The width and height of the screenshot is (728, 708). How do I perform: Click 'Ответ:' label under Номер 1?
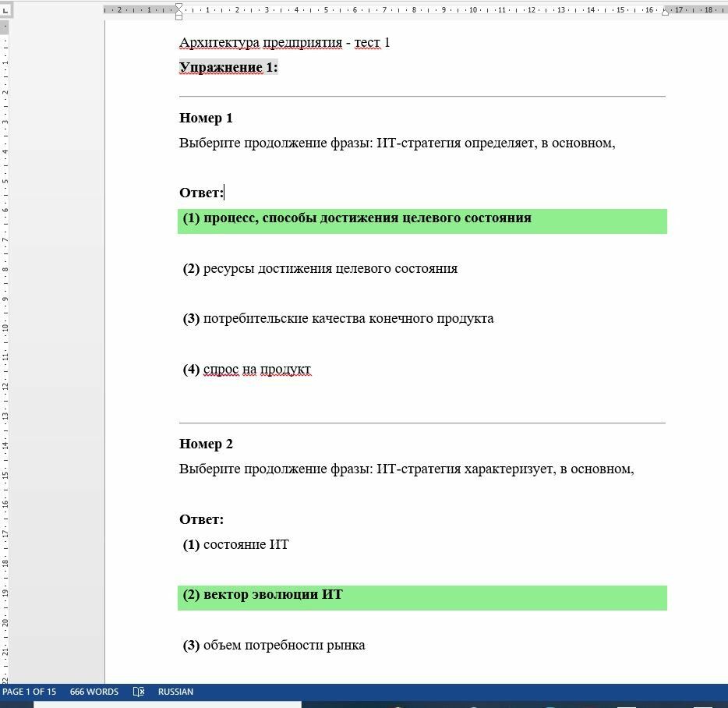pyautogui.click(x=202, y=193)
